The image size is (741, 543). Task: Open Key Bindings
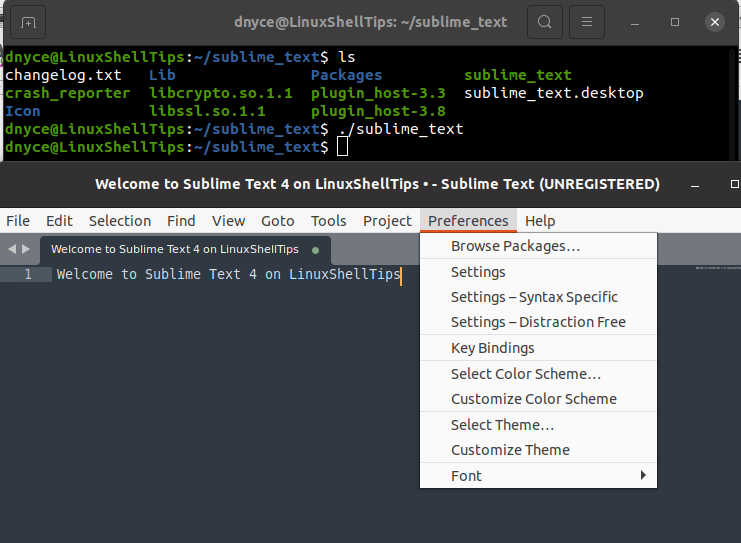pos(538,348)
